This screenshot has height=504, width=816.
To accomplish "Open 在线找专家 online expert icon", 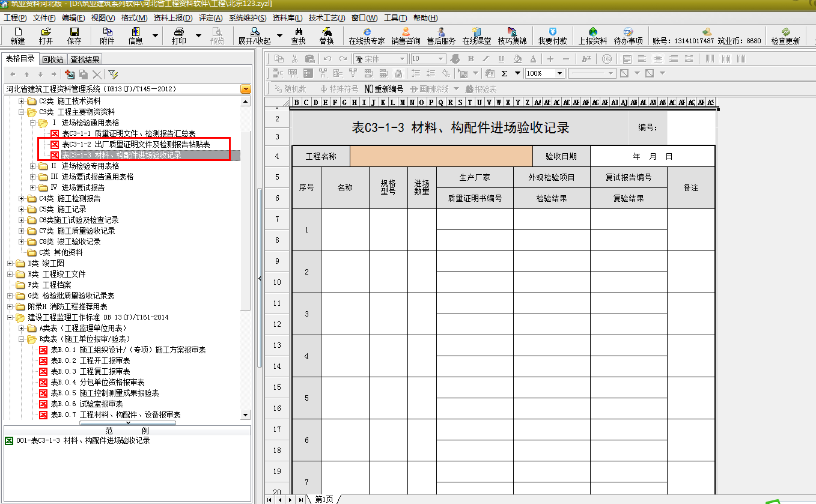I will click(367, 35).
